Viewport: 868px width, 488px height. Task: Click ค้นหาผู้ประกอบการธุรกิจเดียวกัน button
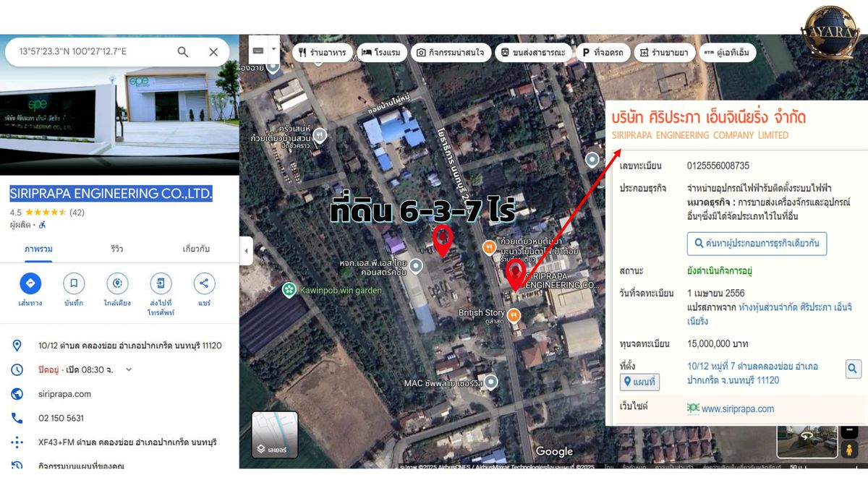pos(757,244)
